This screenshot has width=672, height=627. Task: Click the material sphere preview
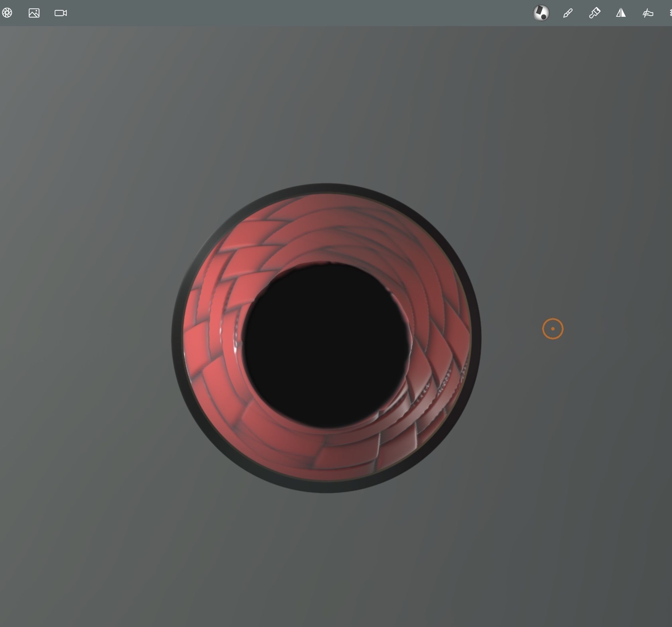pos(541,13)
